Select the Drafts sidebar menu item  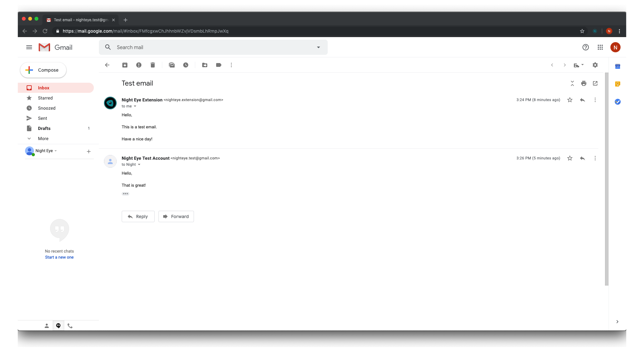pyautogui.click(x=44, y=128)
